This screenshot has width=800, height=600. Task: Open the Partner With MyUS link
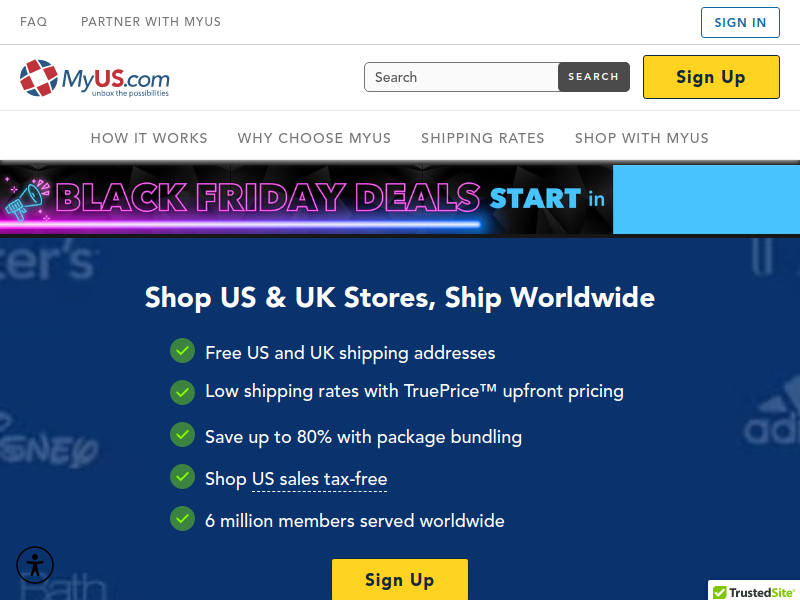pos(151,22)
